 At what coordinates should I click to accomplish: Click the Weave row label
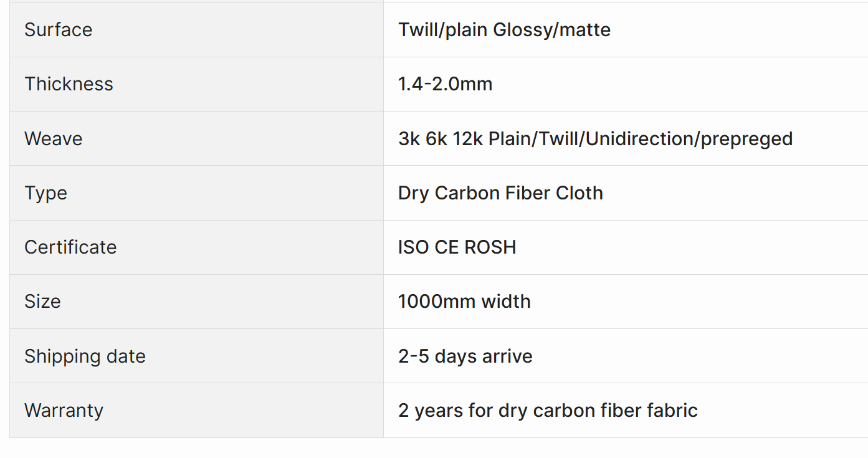(53, 138)
